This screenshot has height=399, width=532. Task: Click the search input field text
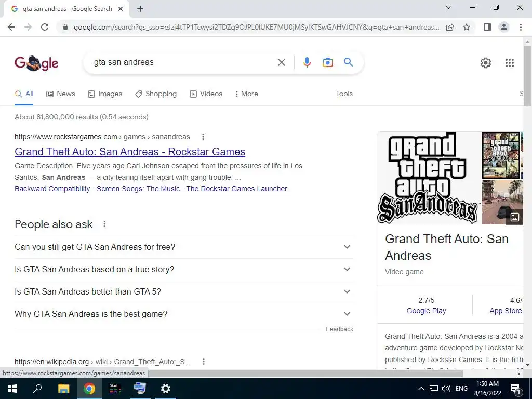(x=124, y=62)
